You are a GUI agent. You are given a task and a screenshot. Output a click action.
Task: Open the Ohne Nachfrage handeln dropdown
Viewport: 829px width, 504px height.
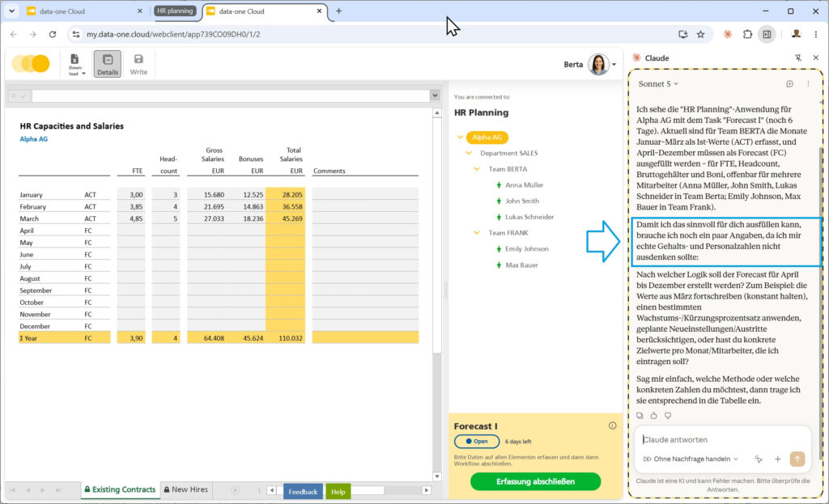691,459
